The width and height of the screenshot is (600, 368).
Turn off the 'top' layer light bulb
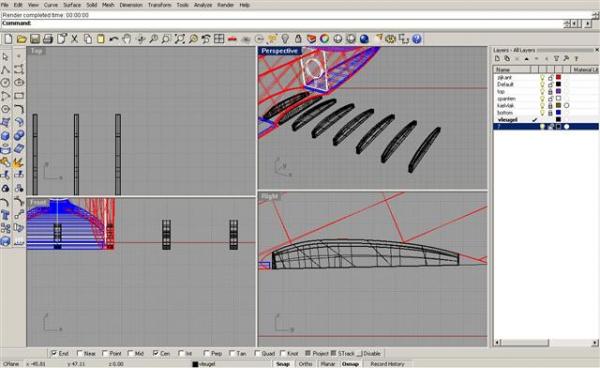tap(542, 91)
